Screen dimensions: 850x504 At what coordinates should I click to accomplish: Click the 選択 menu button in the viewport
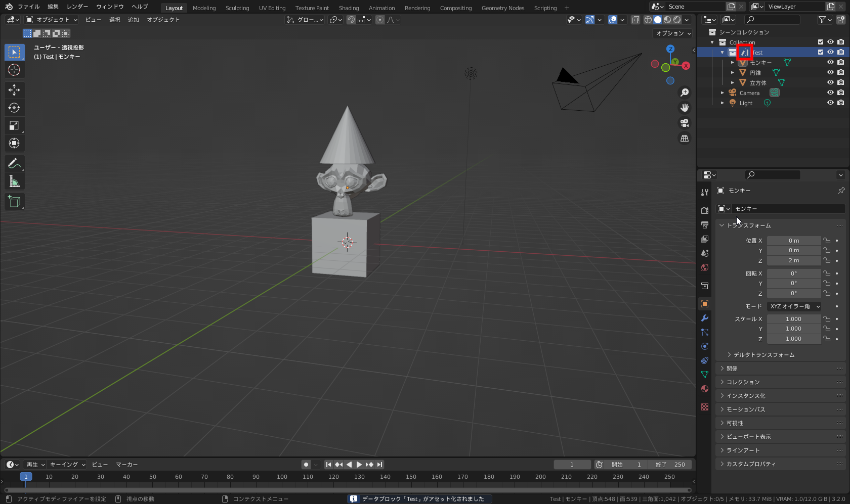[115, 20]
